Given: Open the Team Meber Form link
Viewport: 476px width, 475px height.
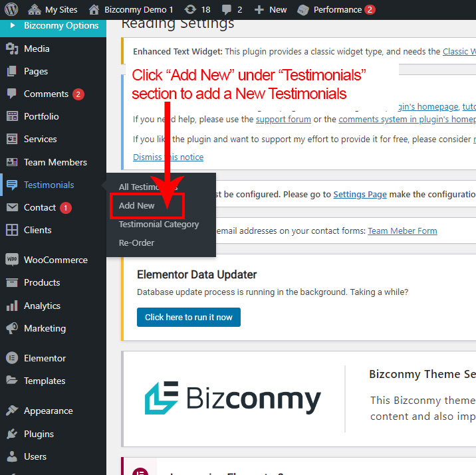Looking at the screenshot, I should click(x=402, y=231).
